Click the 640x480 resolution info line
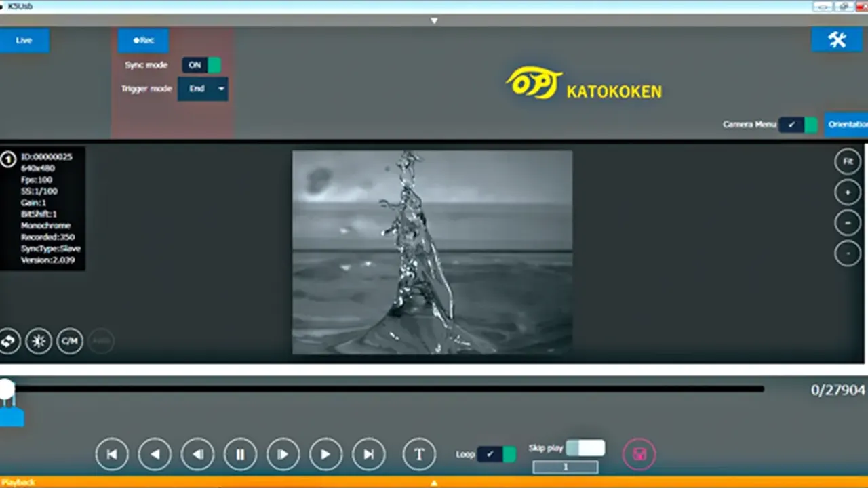The height and width of the screenshot is (488, 868). 38,168
